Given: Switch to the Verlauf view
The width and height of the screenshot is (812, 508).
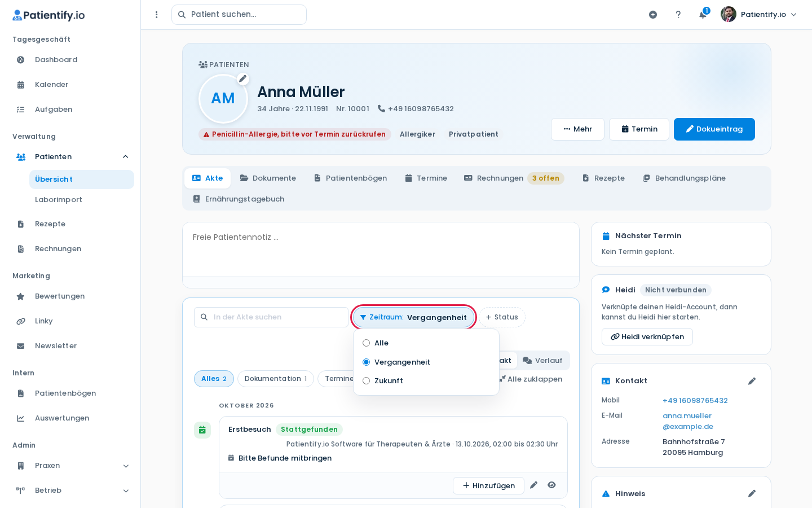Looking at the screenshot, I should [542, 361].
